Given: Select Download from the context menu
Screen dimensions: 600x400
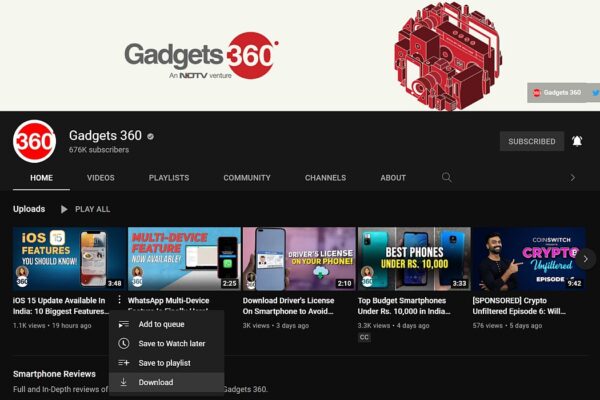Looking at the screenshot, I should [166, 382].
